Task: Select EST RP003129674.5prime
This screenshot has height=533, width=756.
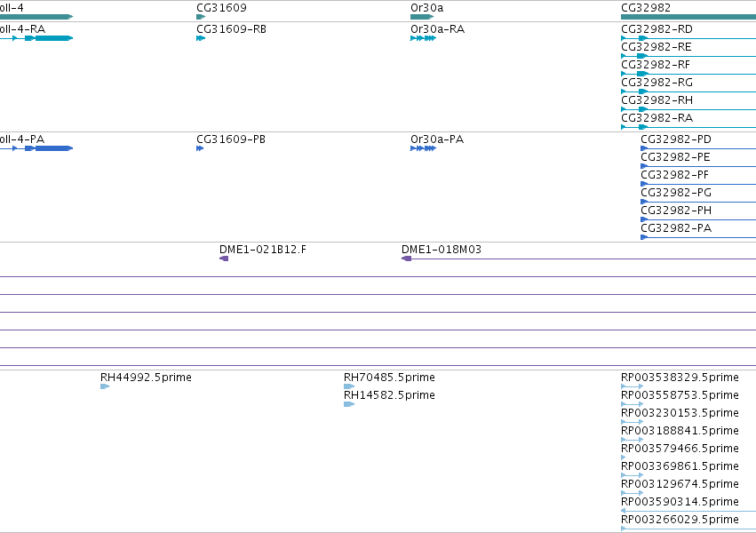Action: click(680, 484)
